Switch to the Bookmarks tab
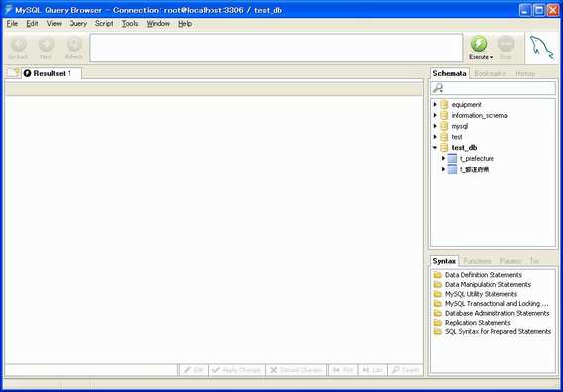563x392 pixels. 491,74
